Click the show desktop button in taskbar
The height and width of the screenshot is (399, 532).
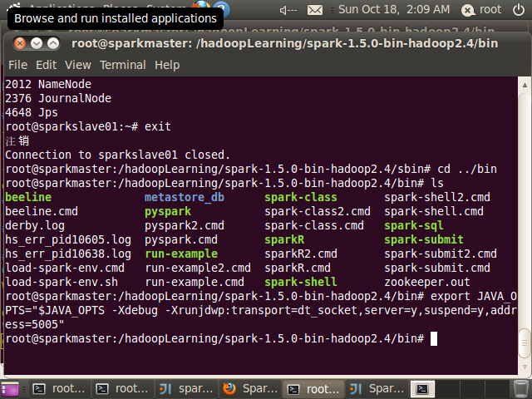tap(10, 389)
